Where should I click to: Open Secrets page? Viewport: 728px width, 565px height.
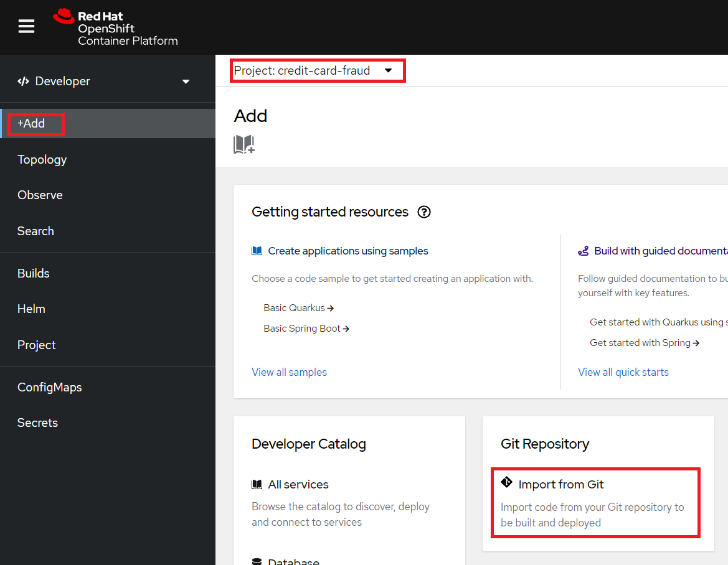point(37,423)
